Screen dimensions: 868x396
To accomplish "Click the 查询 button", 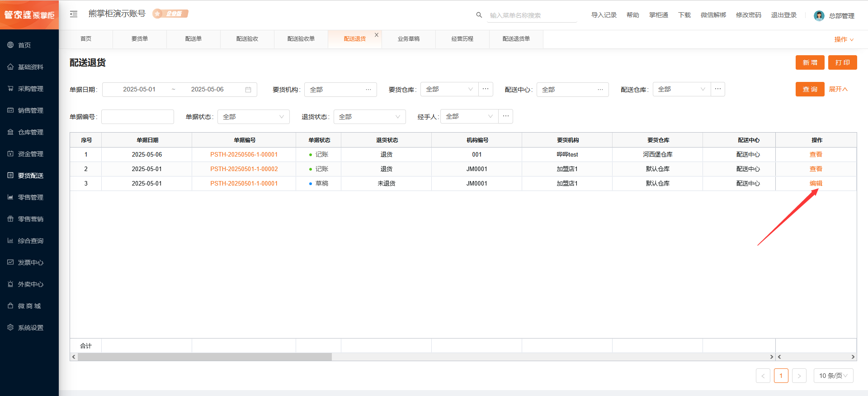I will 810,89.
